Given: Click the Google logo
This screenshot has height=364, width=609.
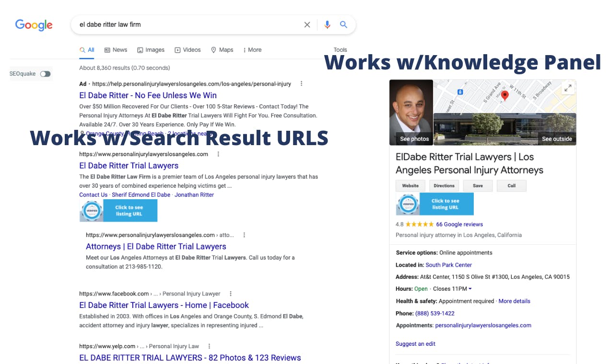Looking at the screenshot, I should pyautogui.click(x=34, y=25).
